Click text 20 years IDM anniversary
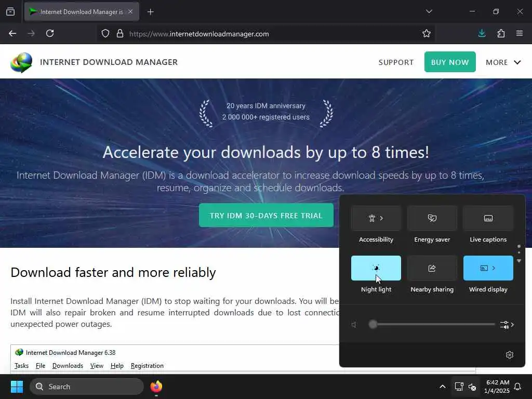 (265, 106)
